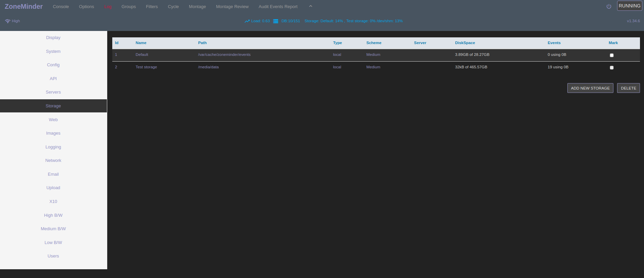The width and height of the screenshot is (644, 278).
Task: Open the Log menu item
Action: (x=108, y=7)
